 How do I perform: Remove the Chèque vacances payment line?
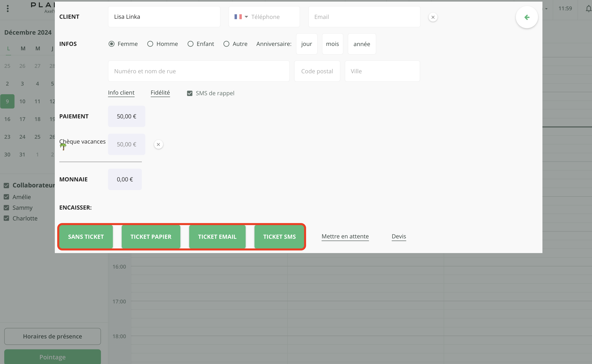[x=158, y=144]
